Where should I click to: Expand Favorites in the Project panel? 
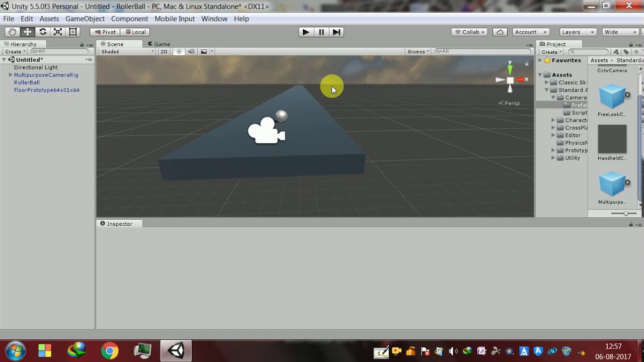[x=540, y=60]
